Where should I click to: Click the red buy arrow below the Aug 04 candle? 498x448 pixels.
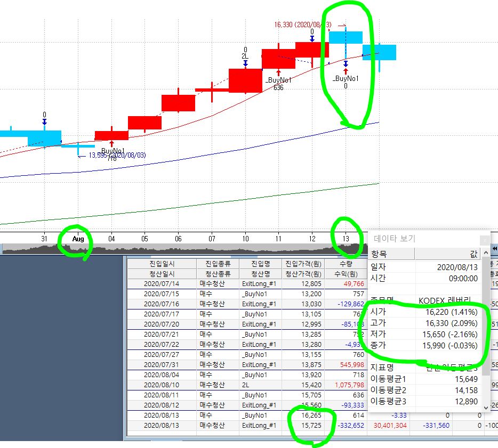(x=111, y=143)
